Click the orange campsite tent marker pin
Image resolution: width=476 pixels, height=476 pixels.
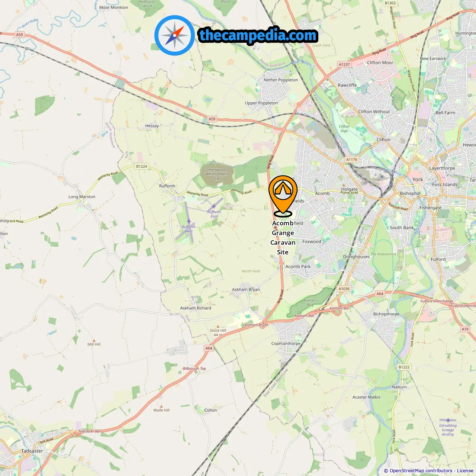pyautogui.click(x=283, y=196)
